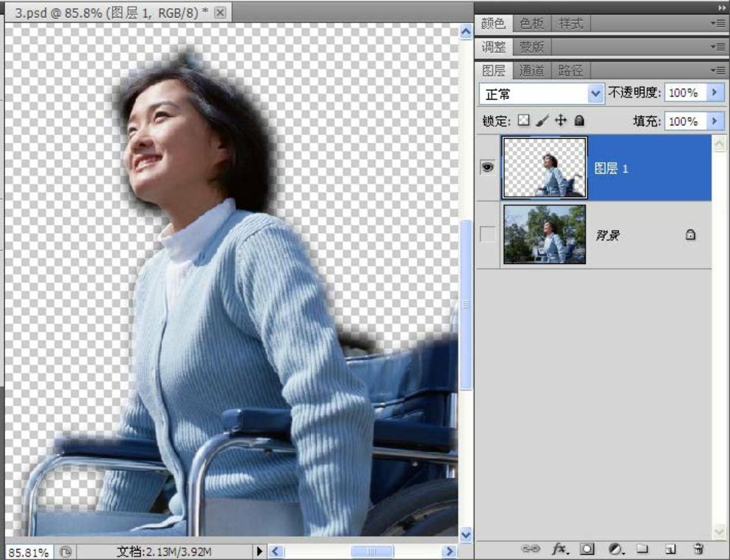Select the 背景 layer thumbnail
730x560 pixels.
tap(544, 234)
